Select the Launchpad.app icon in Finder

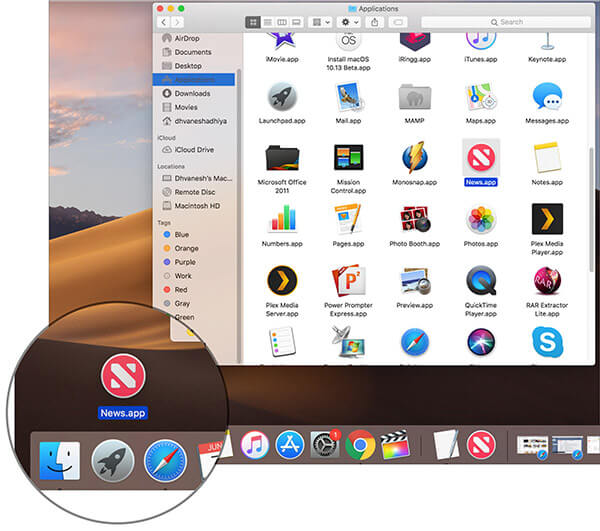[x=282, y=96]
